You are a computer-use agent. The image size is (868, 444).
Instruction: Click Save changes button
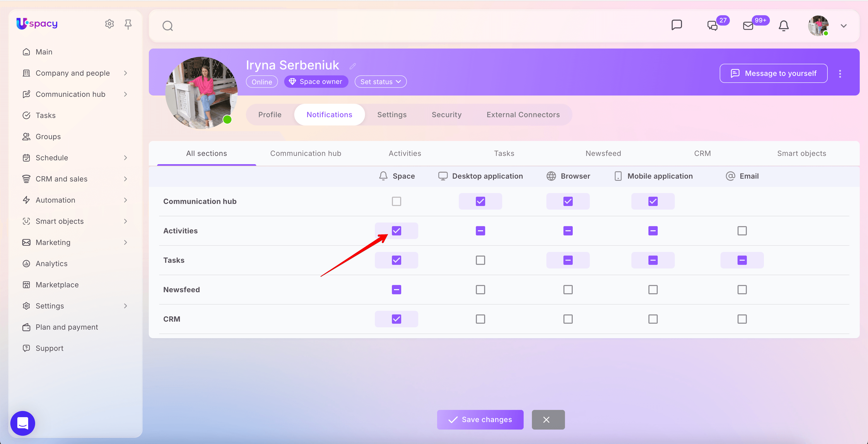[480, 420]
